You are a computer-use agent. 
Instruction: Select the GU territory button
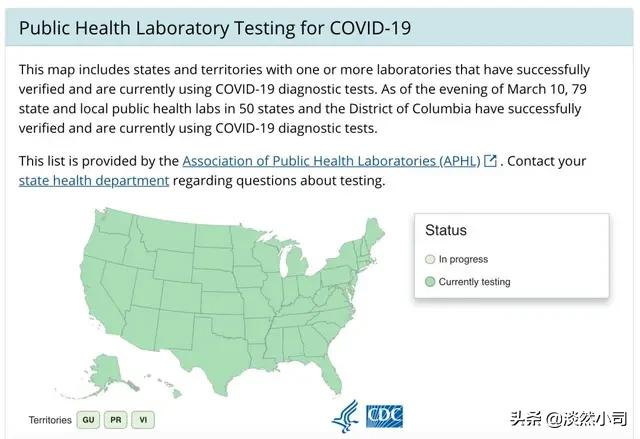coord(88,420)
